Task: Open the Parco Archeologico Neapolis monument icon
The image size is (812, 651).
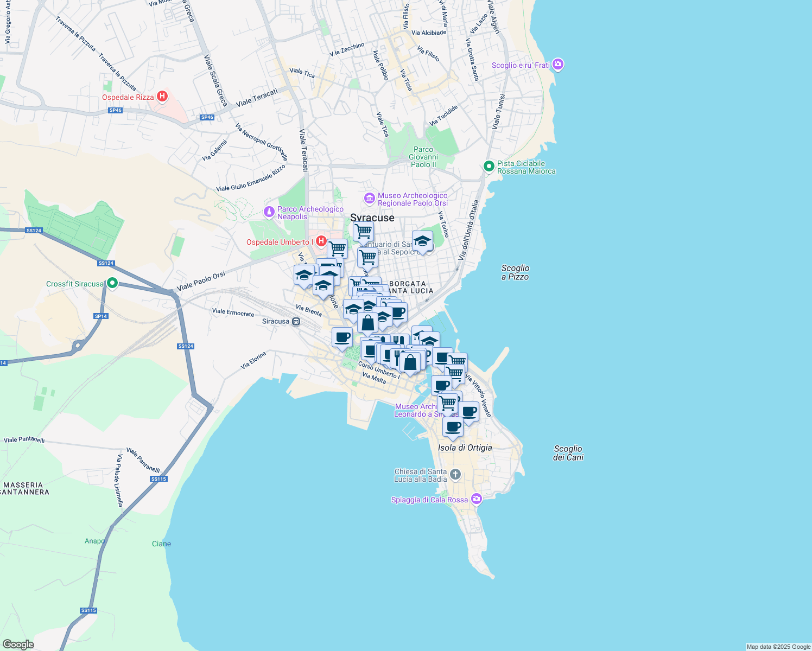Action: coord(269,212)
